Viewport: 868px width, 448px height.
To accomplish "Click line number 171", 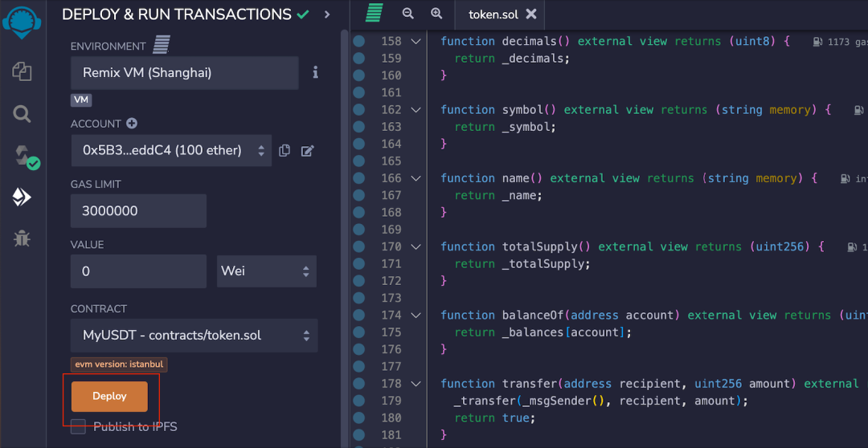I will [391, 264].
